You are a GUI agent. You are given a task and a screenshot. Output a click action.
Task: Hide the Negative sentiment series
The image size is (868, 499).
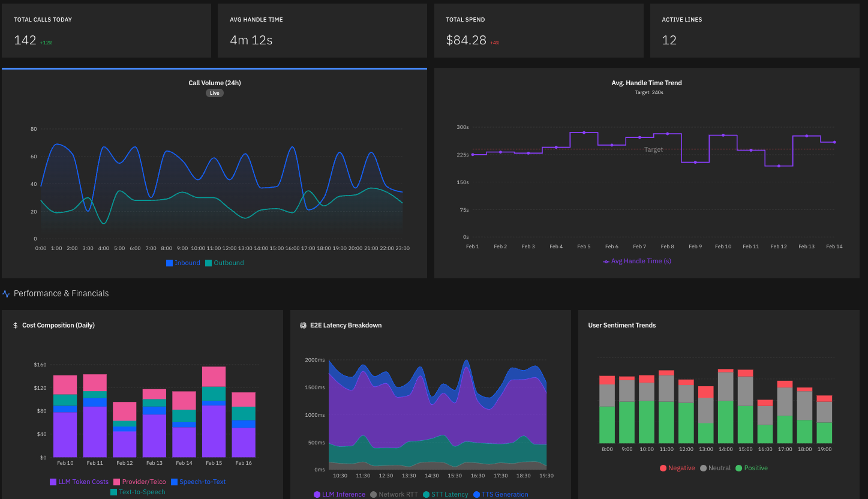pos(677,468)
